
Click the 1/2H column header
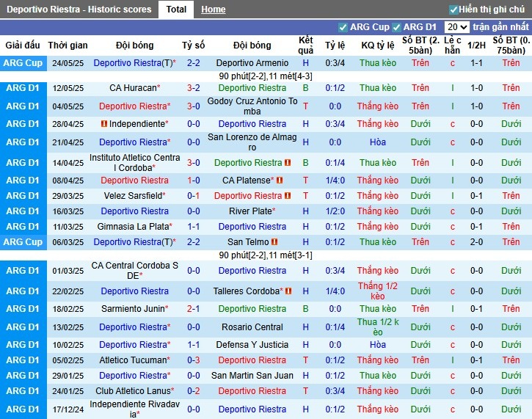pyautogui.click(x=476, y=45)
